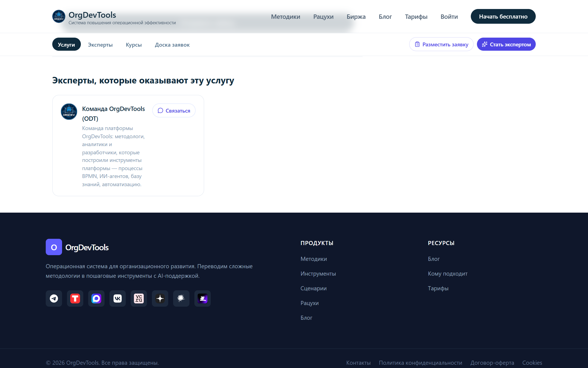
Task: Click Стать экспертом button
Action: tap(506, 44)
